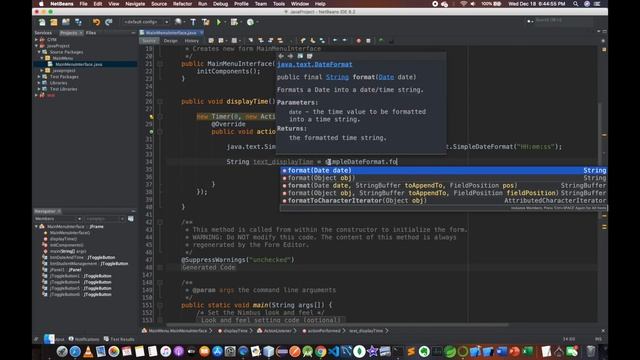Click the New Project toolbar icon

pos(53,22)
